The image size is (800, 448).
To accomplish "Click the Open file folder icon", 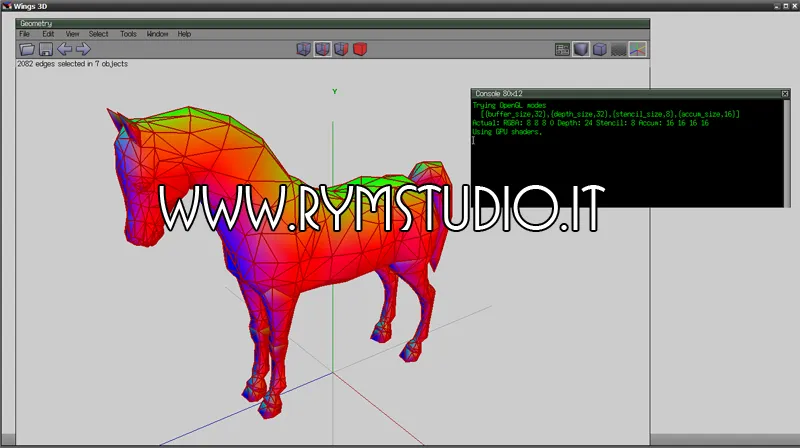I will point(27,49).
